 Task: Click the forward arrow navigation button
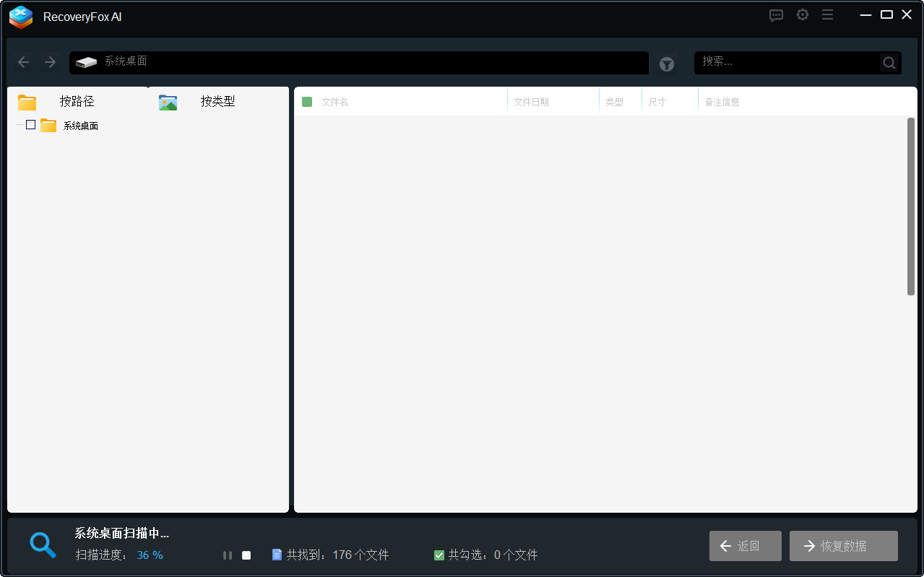pyautogui.click(x=49, y=62)
